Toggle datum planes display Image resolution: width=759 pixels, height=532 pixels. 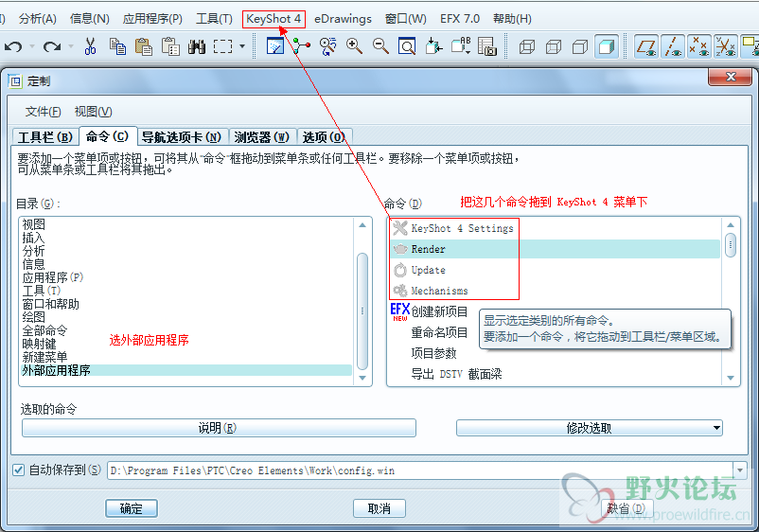pos(646,47)
